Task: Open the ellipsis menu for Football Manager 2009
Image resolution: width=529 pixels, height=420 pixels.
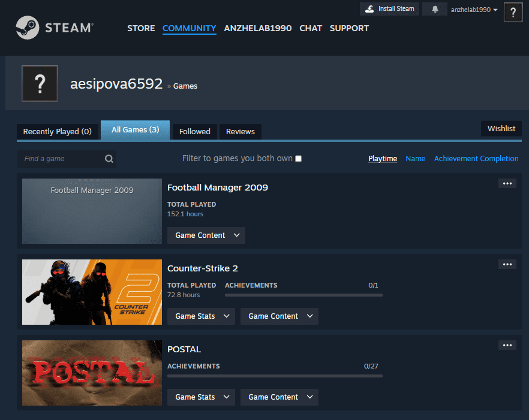Action: 507,183
